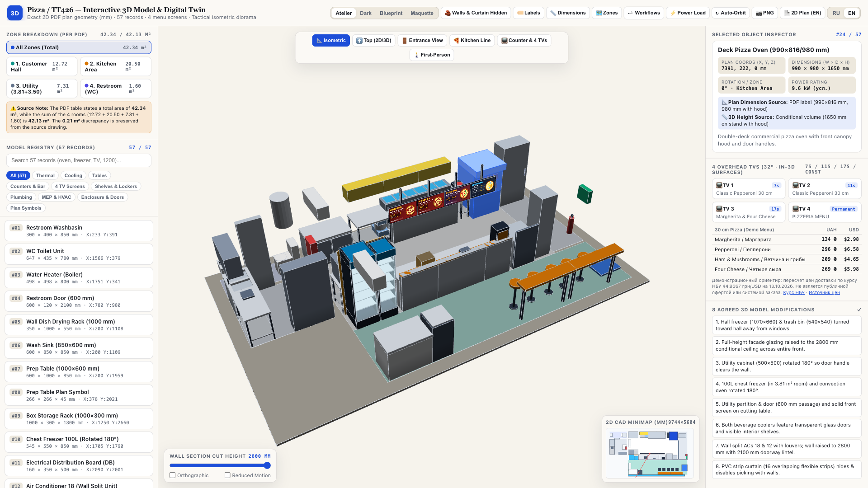This screenshot has height=488, width=868.
Task: Select Customer Hall zone
Action: pyautogui.click(x=42, y=67)
